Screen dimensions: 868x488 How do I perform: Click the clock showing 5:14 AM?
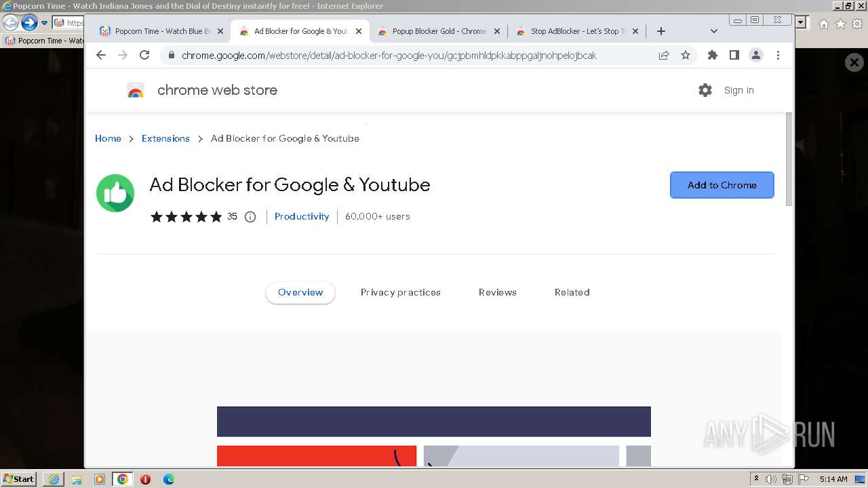[x=833, y=479]
